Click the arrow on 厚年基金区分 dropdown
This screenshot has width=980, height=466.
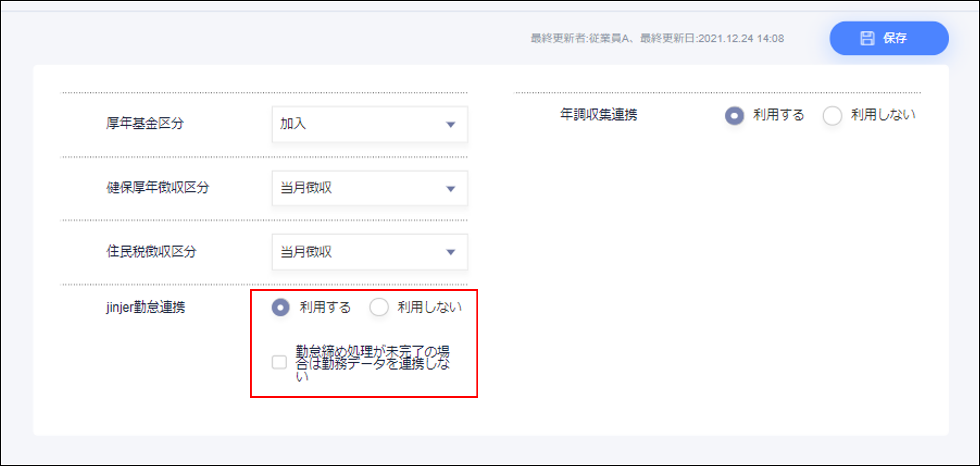click(x=450, y=125)
